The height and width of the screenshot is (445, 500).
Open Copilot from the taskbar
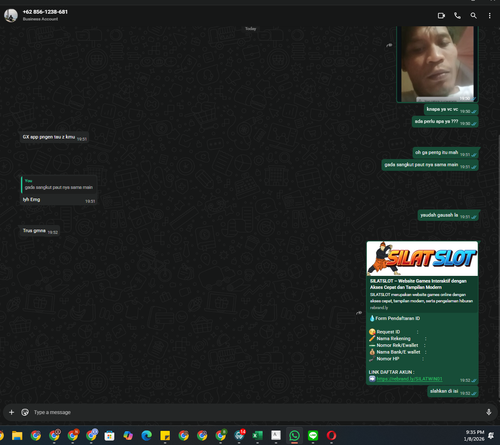click(128, 435)
